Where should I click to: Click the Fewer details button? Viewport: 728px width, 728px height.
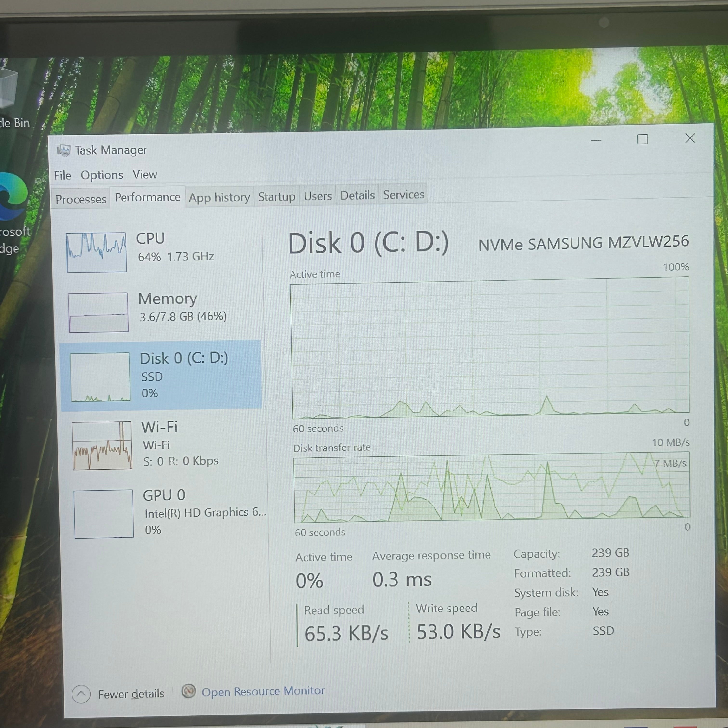pos(119,694)
